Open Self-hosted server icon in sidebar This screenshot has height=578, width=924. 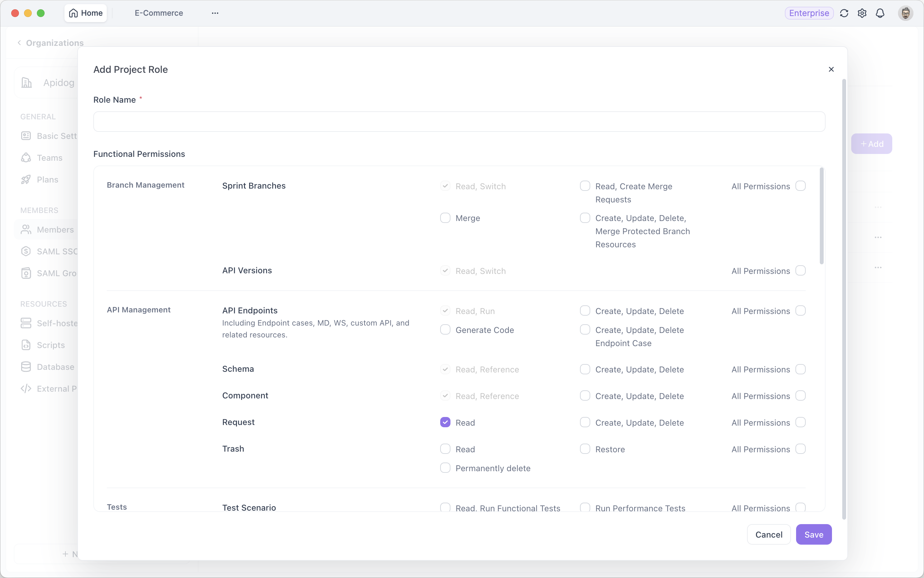click(26, 323)
